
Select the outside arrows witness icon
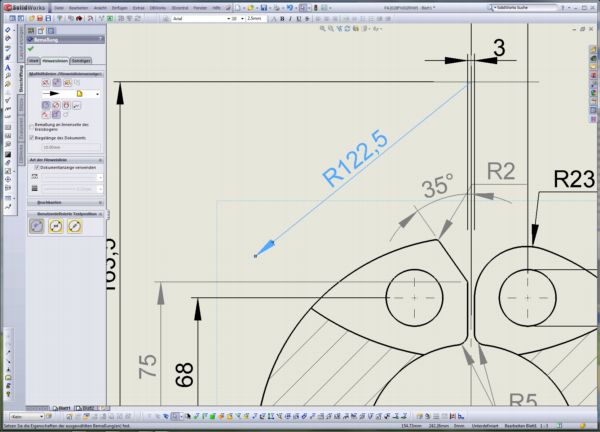(x=46, y=83)
